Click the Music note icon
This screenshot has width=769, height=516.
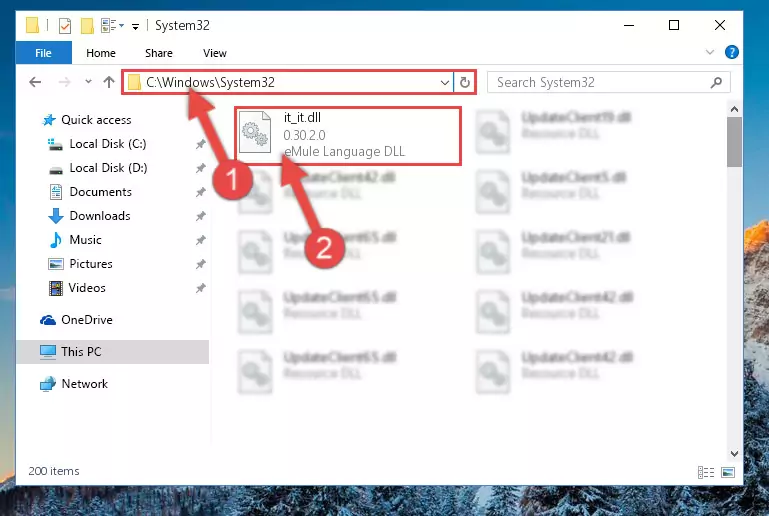[56, 240]
